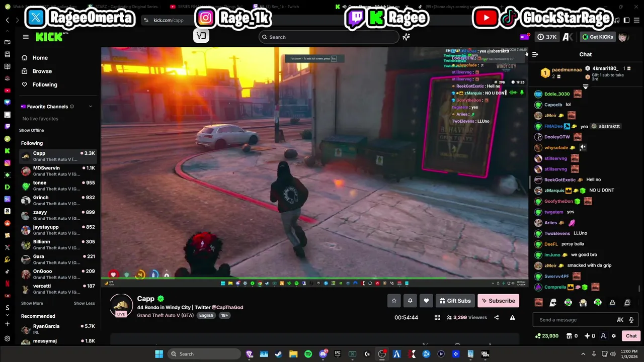Open Billionn channel in Following list
The height and width of the screenshot is (362, 644).
click(58, 245)
